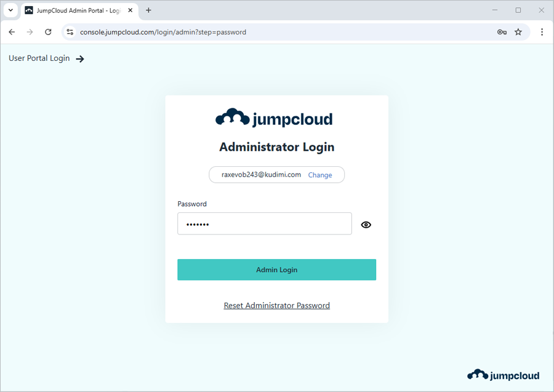Close the browser window

[x=541, y=10]
